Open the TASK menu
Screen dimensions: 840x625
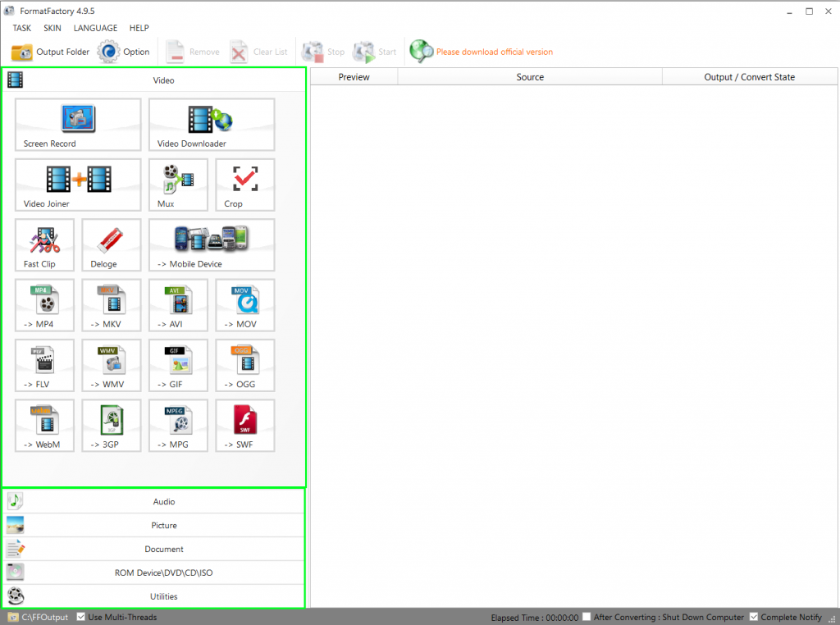coord(22,28)
